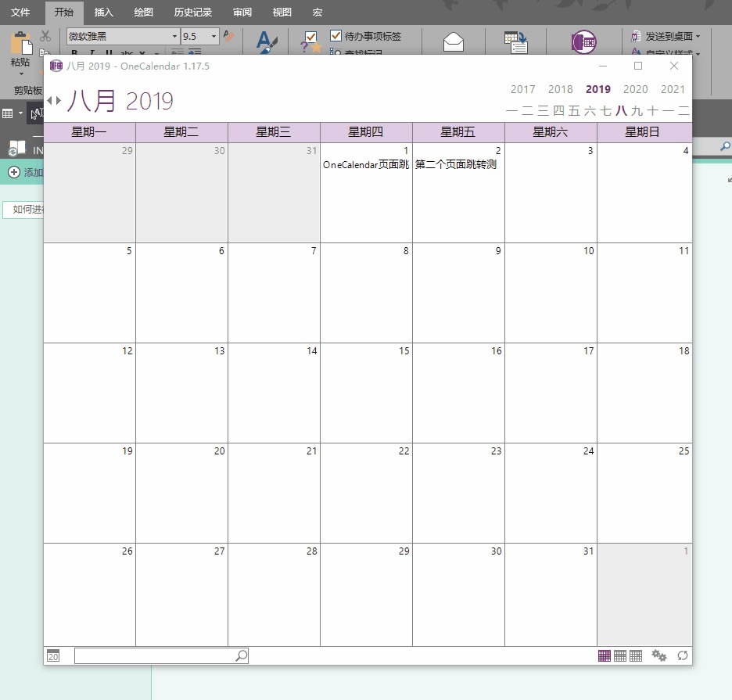Open OneCalendar settings gears
This screenshot has width=732, height=700.
click(x=659, y=655)
